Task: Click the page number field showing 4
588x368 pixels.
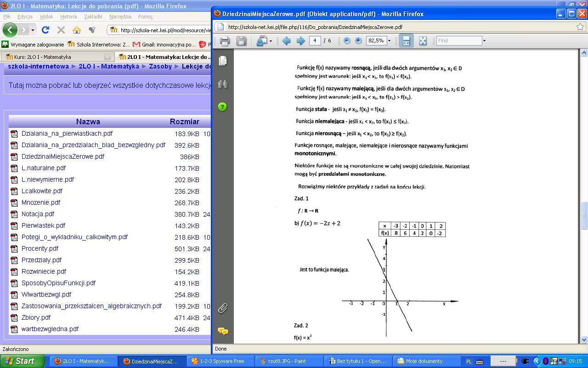Action: point(315,40)
